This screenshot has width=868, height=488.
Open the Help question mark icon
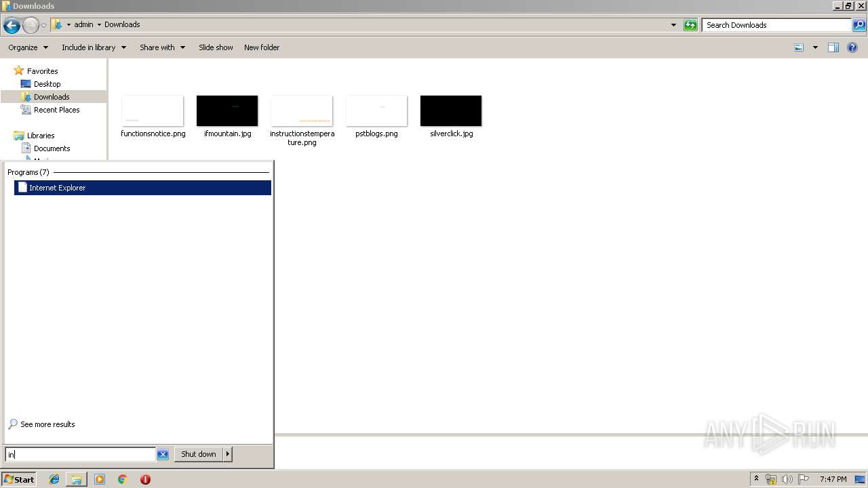(x=853, y=47)
